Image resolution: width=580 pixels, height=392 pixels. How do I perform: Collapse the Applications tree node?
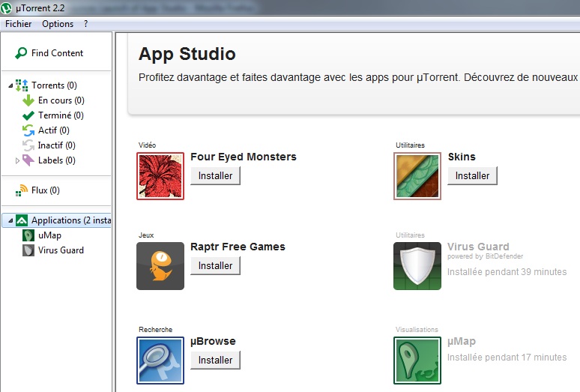click(x=8, y=221)
